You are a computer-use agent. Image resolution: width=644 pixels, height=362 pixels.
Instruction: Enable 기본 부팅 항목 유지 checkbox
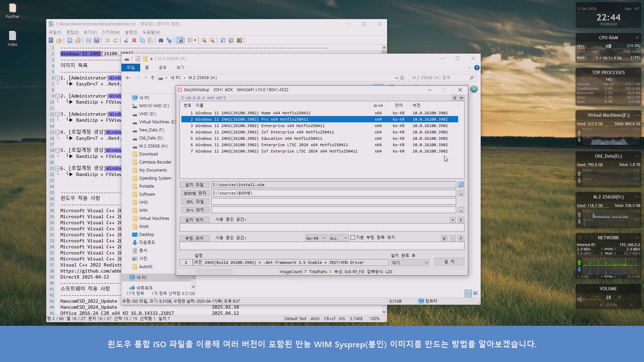click(x=353, y=238)
